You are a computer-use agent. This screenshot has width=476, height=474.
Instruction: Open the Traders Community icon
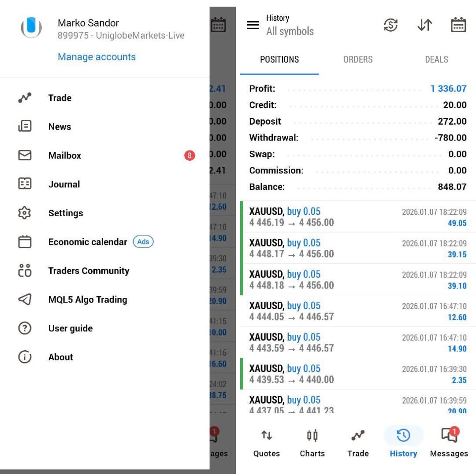click(25, 270)
